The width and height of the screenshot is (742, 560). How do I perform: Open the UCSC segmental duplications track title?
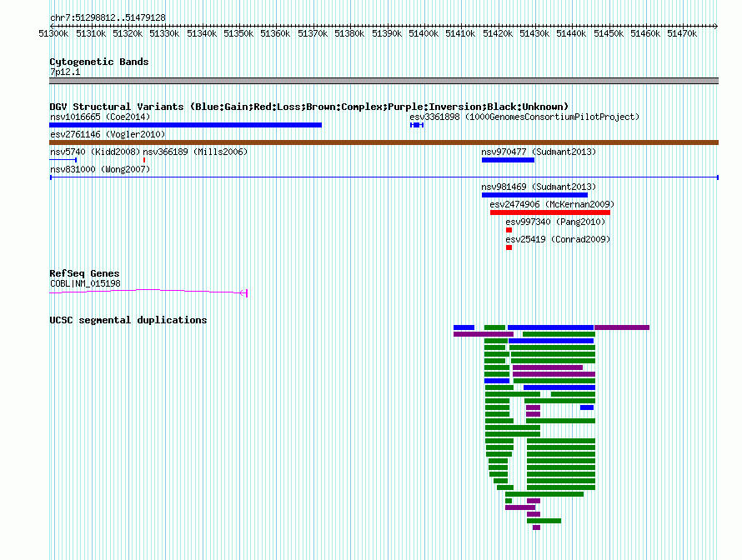[x=128, y=320]
